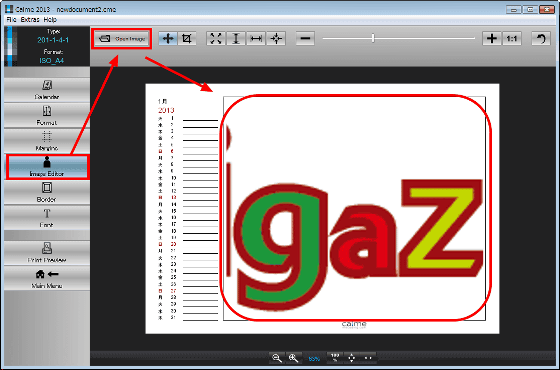Image resolution: width=560 pixels, height=370 pixels.
Task: Select the Image Editor panel
Action: point(47,167)
